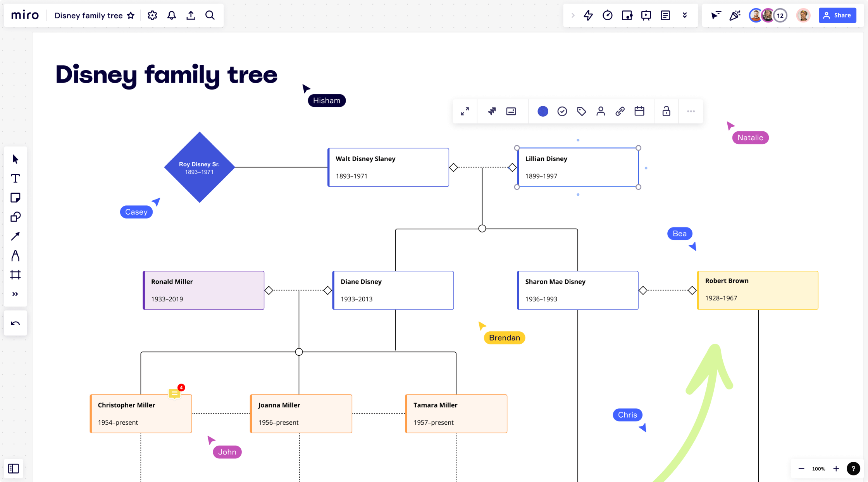Image resolution: width=868 pixels, height=482 pixels.
Task: Select the Frame tool
Action: [15, 275]
